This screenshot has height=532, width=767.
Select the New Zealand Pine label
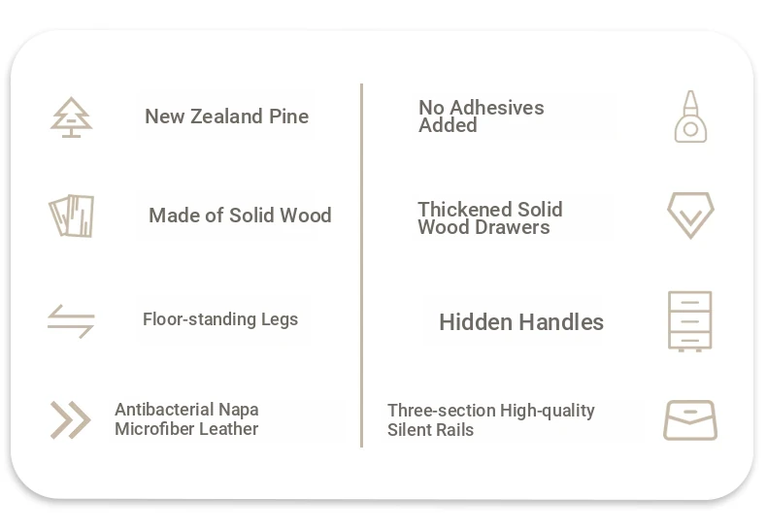tap(227, 116)
